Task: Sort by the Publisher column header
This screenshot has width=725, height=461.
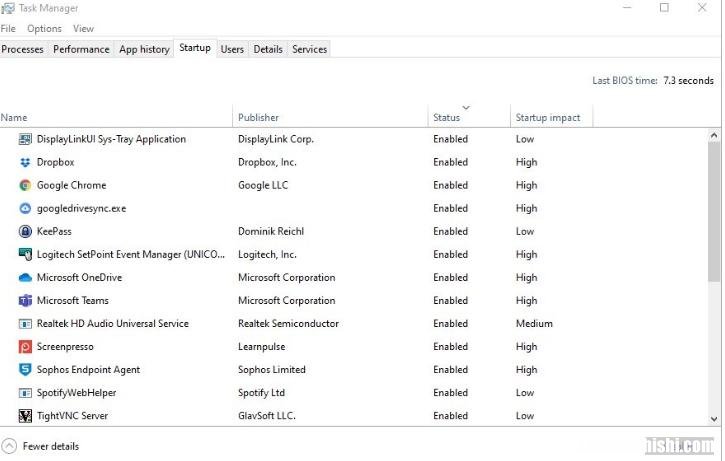Action: coord(330,117)
